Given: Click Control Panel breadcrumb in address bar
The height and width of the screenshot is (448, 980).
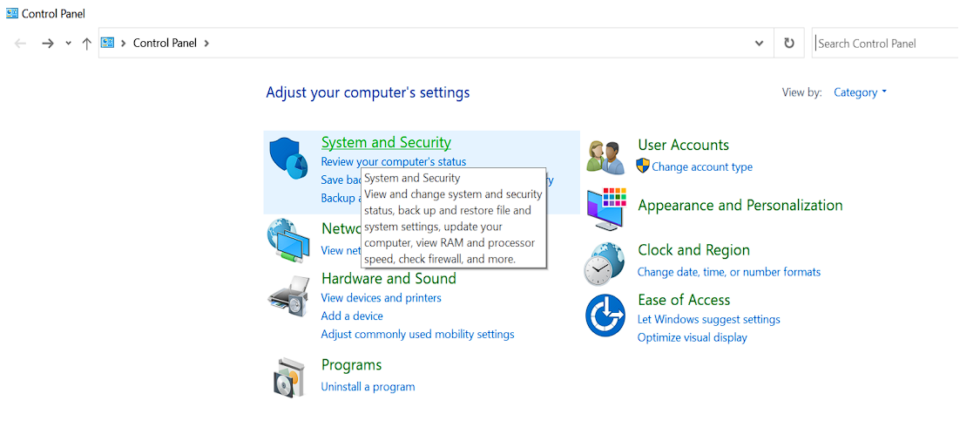Looking at the screenshot, I should click(x=165, y=44).
